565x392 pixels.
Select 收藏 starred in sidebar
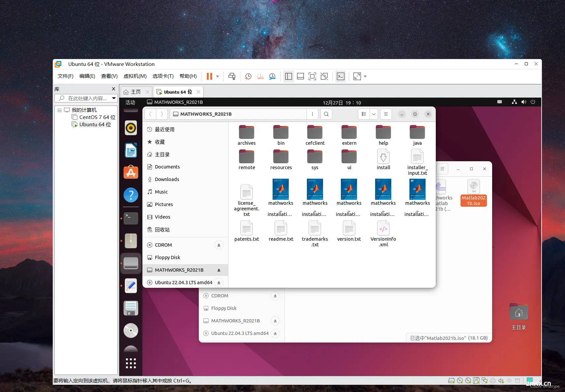[x=185, y=142]
